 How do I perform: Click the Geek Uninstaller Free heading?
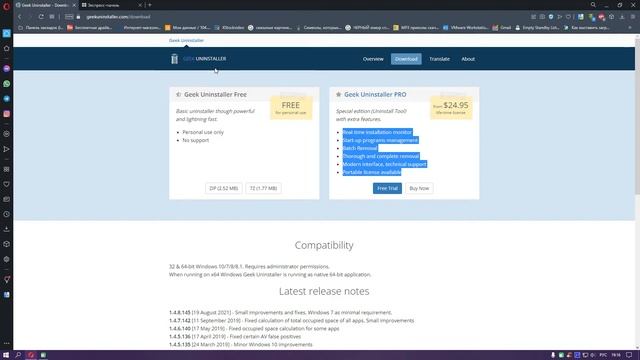tap(216, 94)
